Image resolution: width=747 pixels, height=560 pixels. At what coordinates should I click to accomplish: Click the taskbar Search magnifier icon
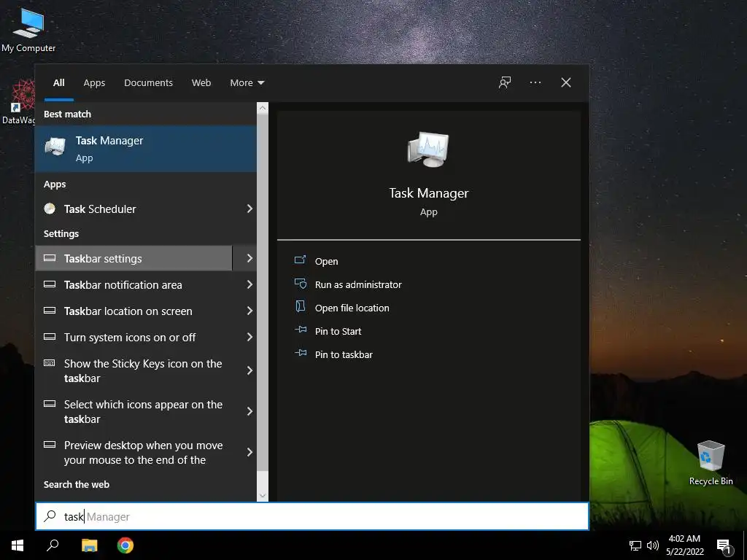coord(53,545)
